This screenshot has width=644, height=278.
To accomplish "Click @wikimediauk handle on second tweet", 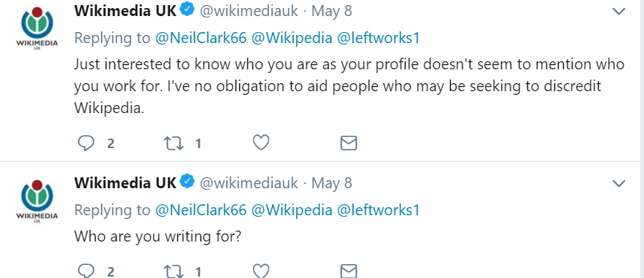I will pos(249,182).
